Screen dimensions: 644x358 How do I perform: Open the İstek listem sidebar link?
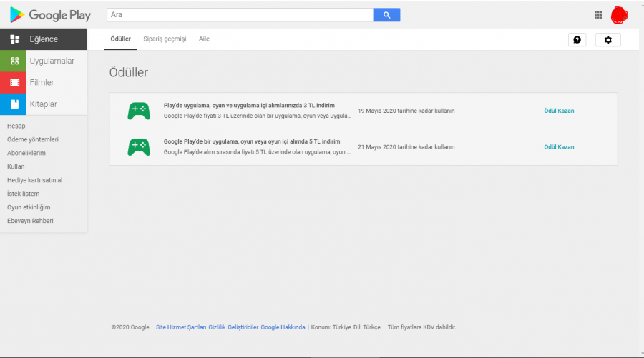pyautogui.click(x=23, y=194)
